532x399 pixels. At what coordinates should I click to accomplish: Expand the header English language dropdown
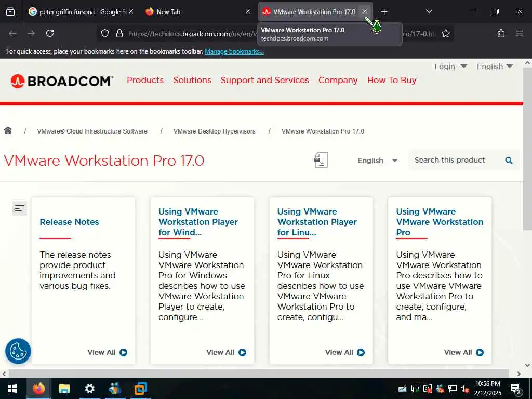(495, 66)
